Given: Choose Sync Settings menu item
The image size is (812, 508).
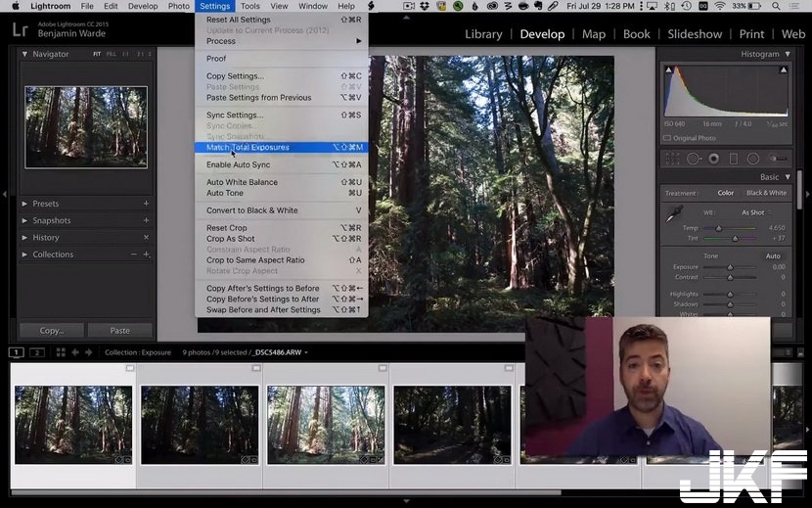Looking at the screenshot, I should pos(282,115).
